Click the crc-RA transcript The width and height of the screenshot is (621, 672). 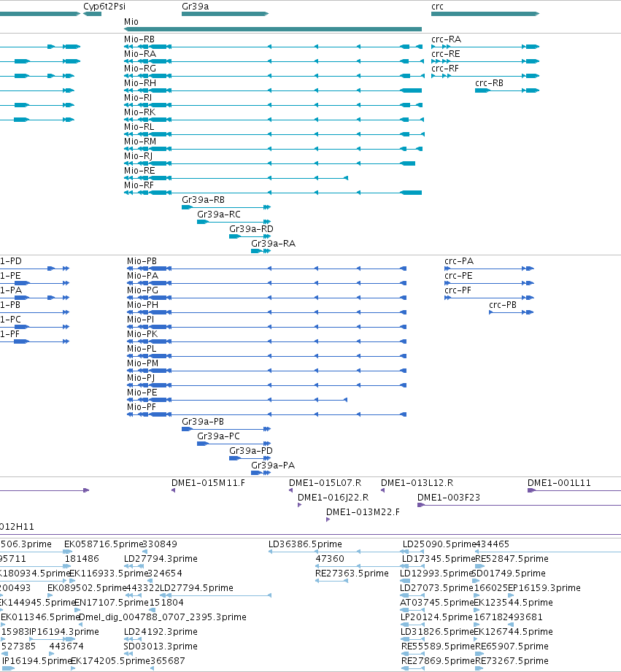tap(485, 47)
